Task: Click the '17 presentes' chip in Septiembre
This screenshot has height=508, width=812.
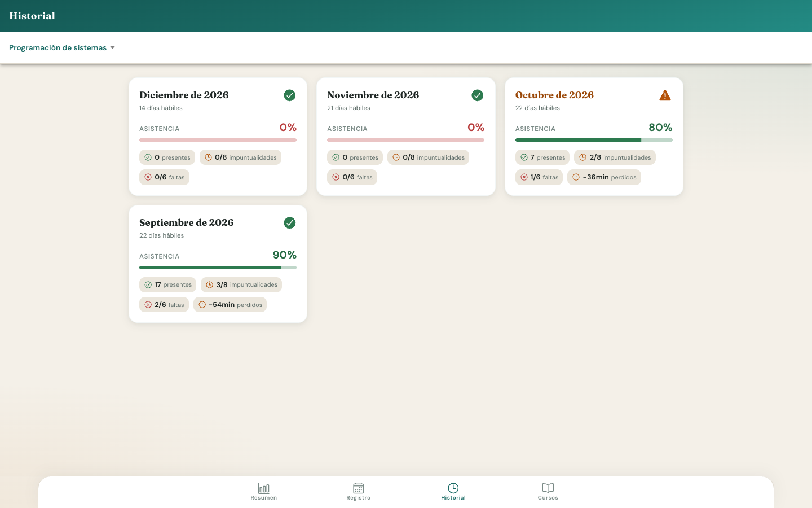Action: click(x=167, y=285)
